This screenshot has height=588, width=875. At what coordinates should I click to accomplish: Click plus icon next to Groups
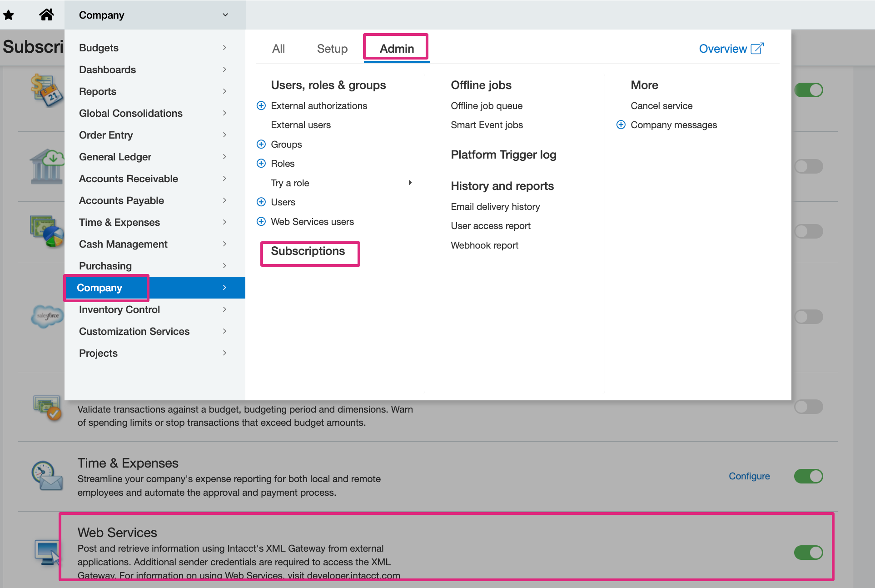click(x=261, y=145)
